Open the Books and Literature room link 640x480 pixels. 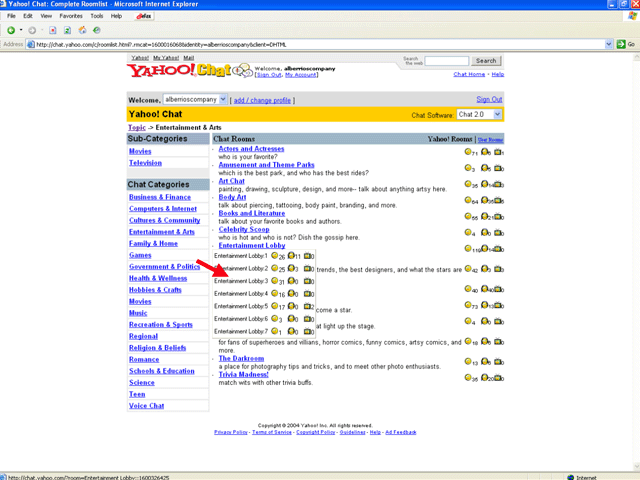[x=252, y=213]
